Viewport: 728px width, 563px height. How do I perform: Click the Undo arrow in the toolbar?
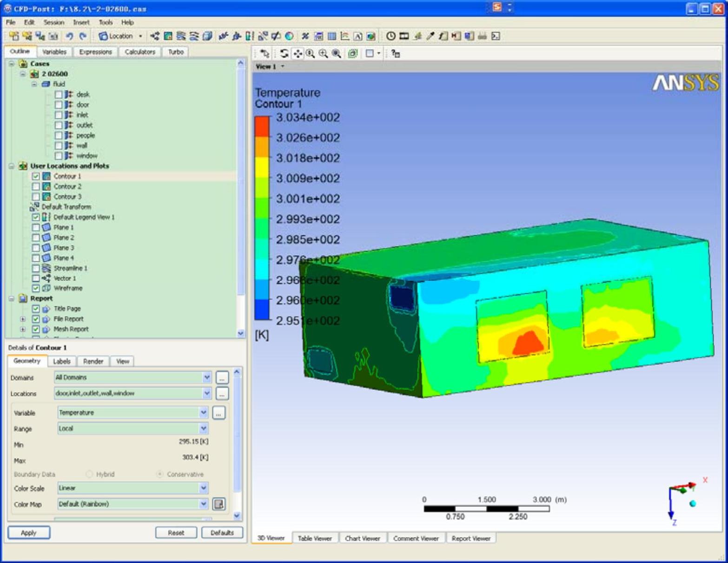point(69,36)
